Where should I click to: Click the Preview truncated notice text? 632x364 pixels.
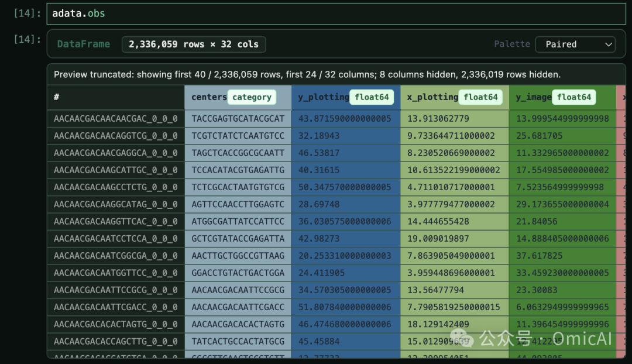click(x=307, y=74)
